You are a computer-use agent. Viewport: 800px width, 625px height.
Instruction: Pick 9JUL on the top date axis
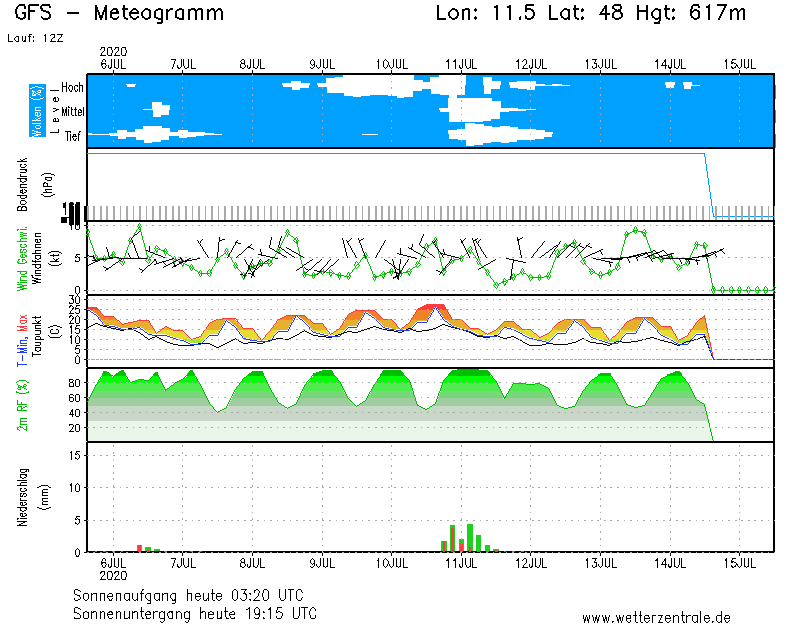(322, 64)
